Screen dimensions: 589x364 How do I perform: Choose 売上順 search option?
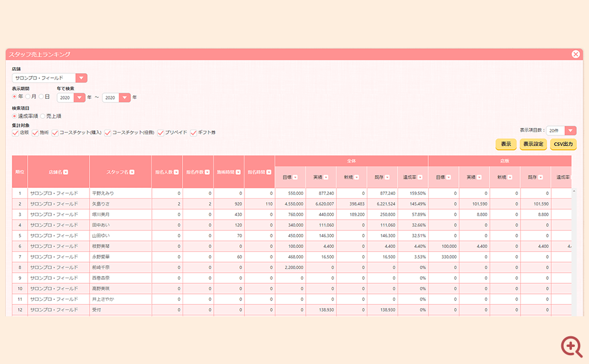(43, 116)
